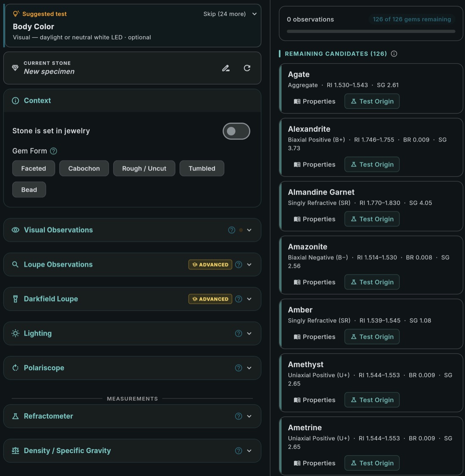Click the eye icon beside Visual Observations
This screenshot has width=465, height=476.
point(16,230)
